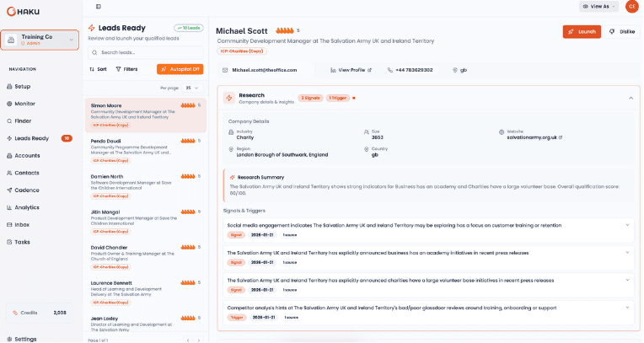Click the Region pin icon
Viewport: 644px width, 343px height.
click(231, 149)
